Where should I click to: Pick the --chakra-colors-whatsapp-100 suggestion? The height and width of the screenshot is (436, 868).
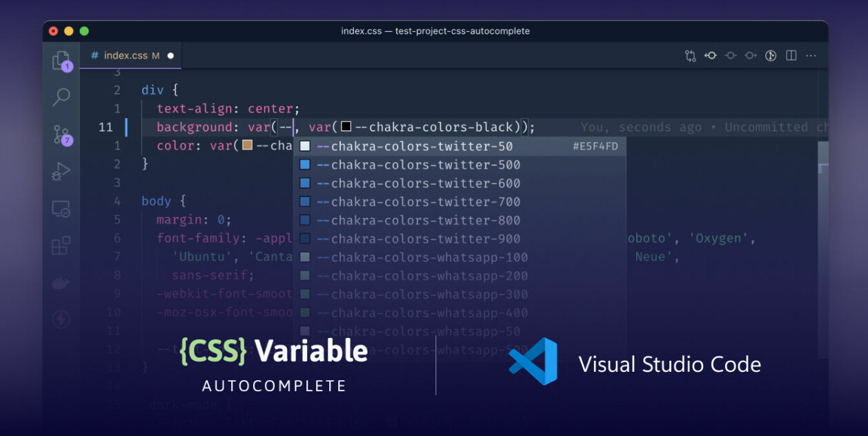coord(460,257)
